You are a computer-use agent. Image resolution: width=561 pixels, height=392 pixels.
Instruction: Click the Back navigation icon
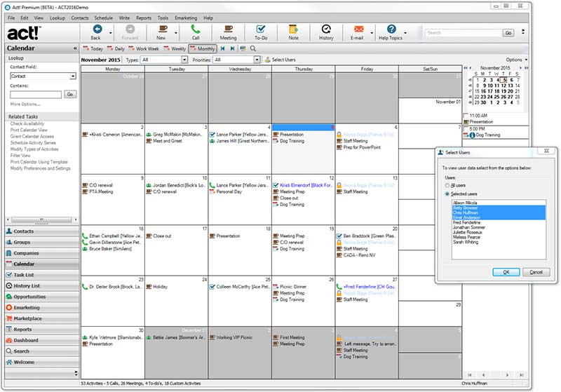click(x=97, y=29)
